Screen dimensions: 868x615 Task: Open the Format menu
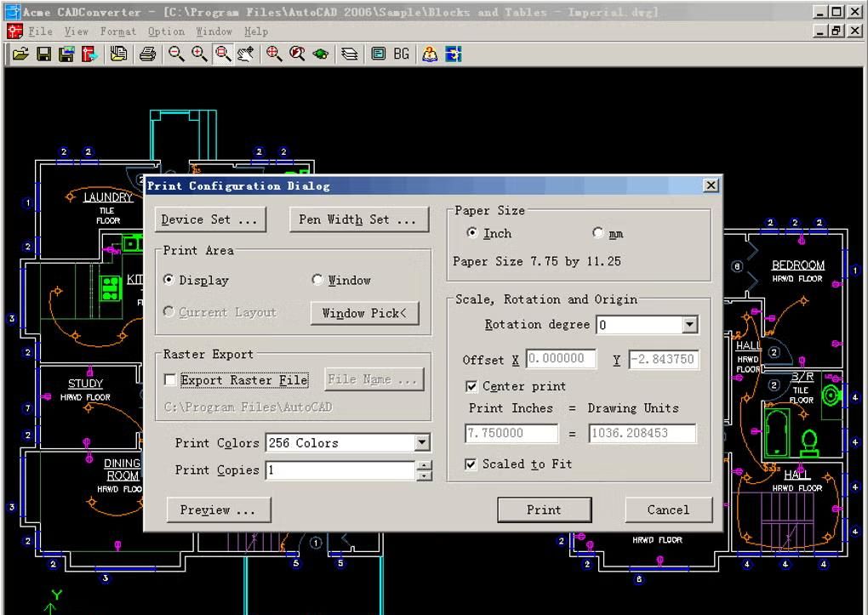click(x=117, y=31)
